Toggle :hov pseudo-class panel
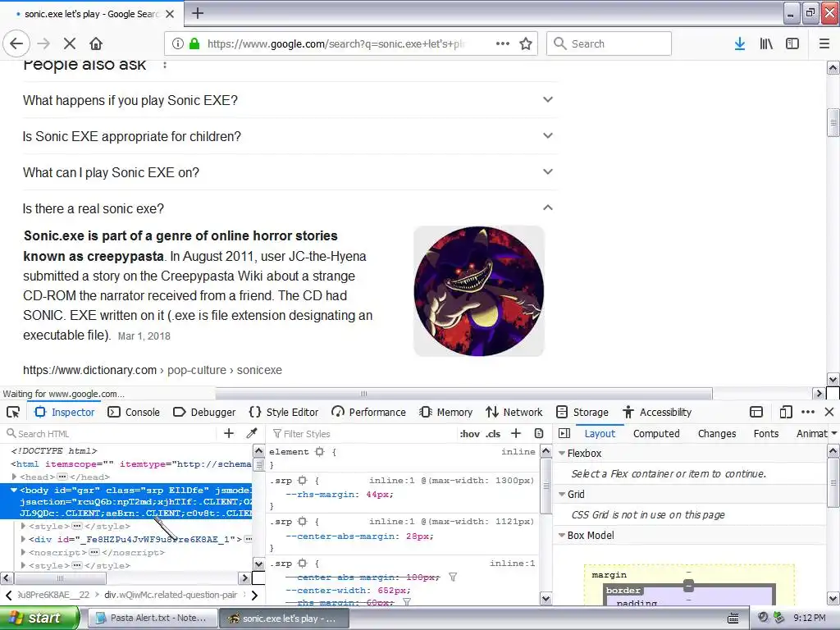 click(x=469, y=434)
